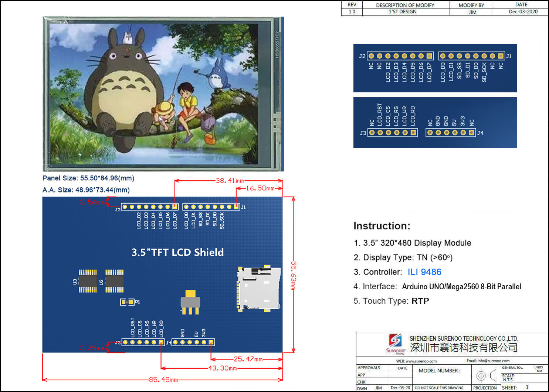Viewport: 549px width, 392px height.
Task: Select the U2 chip on the board
Action: point(114,281)
